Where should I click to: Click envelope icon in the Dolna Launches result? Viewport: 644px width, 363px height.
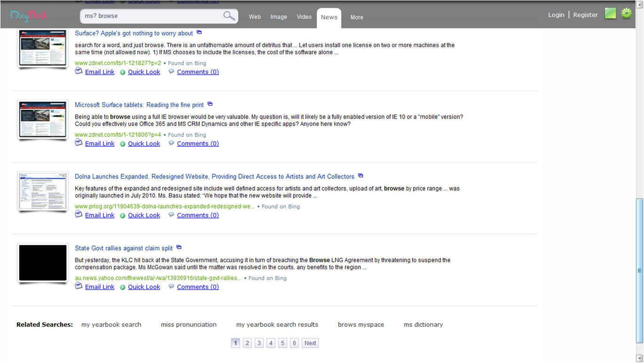pos(79,214)
